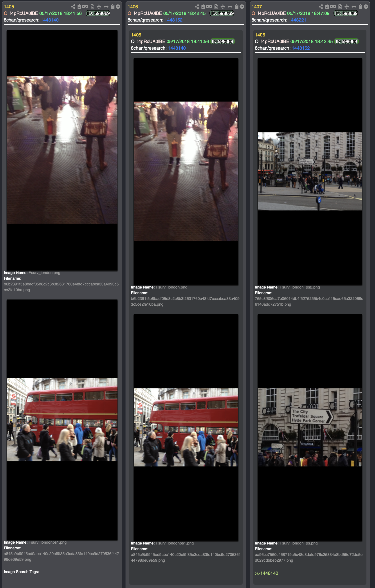Click filename hash starting 765c8f806ca7b
The height and width of the screenshot is (588, 375).
coord(309,301)
